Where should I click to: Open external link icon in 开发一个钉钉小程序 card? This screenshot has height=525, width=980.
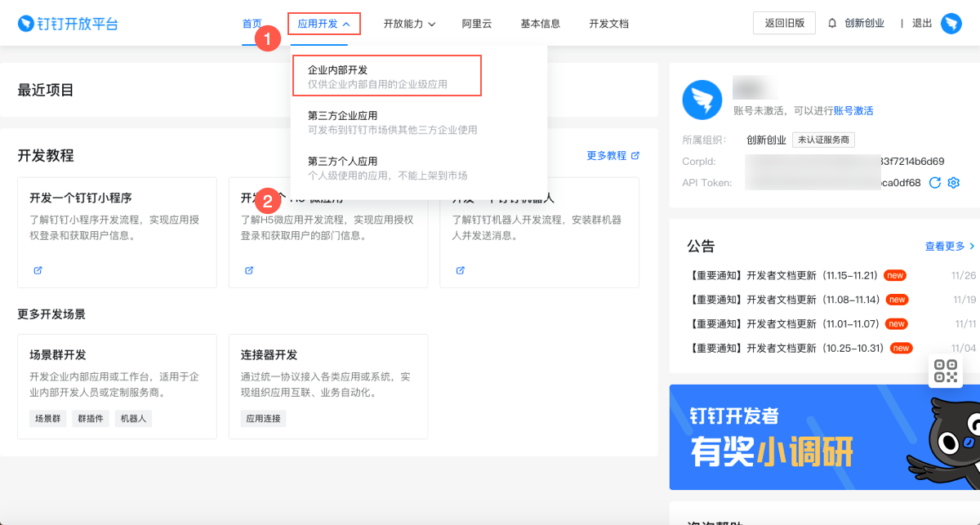[38, 270]
